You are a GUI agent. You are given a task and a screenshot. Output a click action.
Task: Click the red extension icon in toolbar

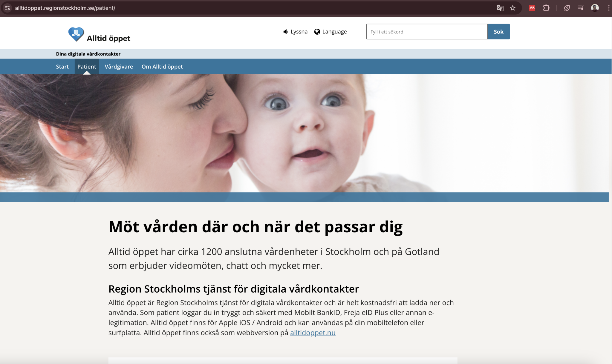pos(532,8)
